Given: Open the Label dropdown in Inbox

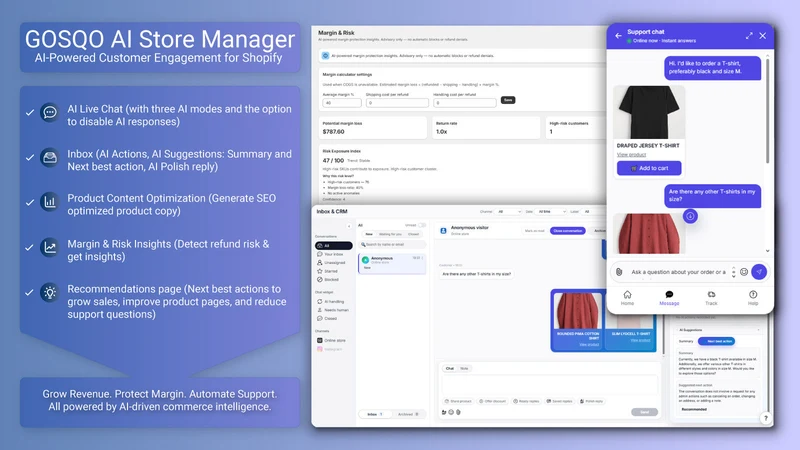Looking at the screenshot, I should (592, 212).
